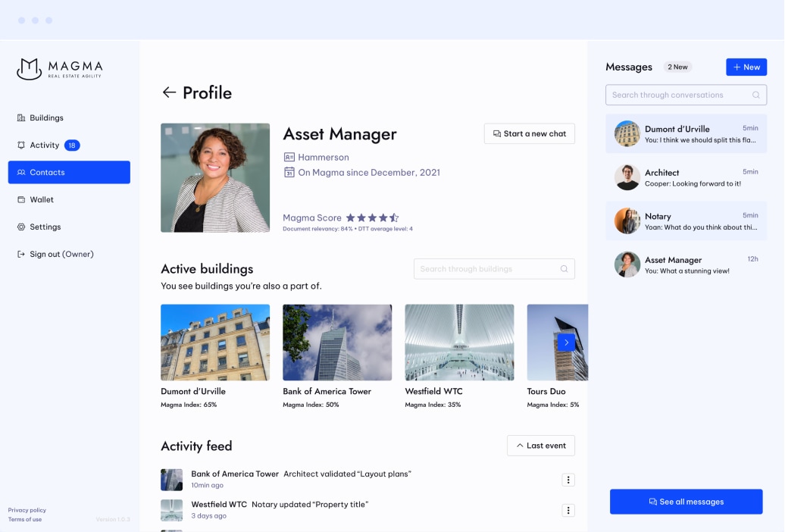Click the blue next arrow on buildings carousel

click(566, 342)
